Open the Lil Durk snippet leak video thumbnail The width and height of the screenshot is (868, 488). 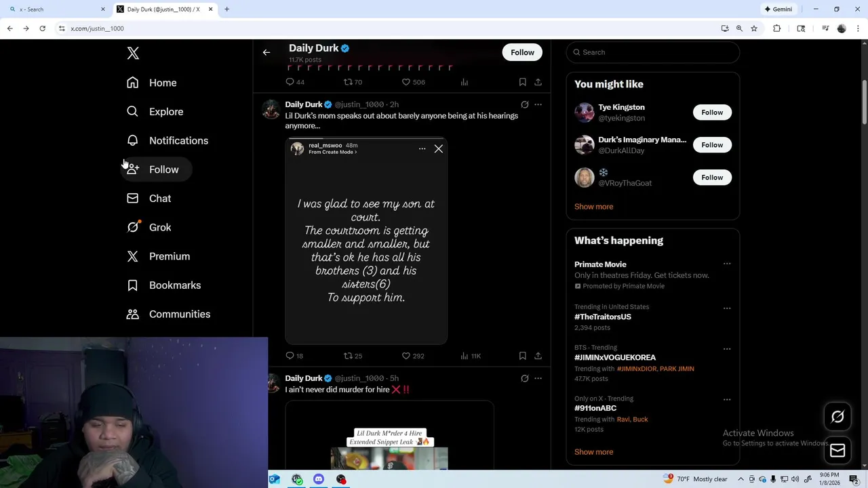point(389,435)
